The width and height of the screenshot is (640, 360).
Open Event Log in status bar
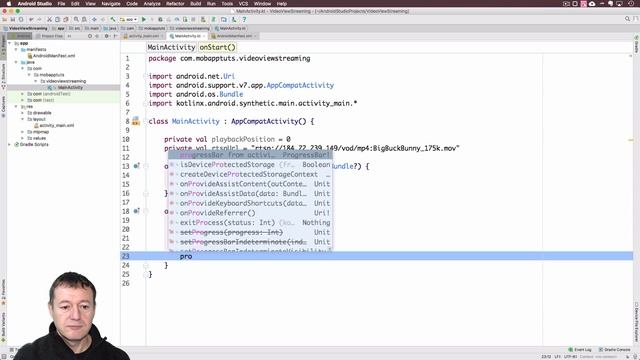point(580,350)
